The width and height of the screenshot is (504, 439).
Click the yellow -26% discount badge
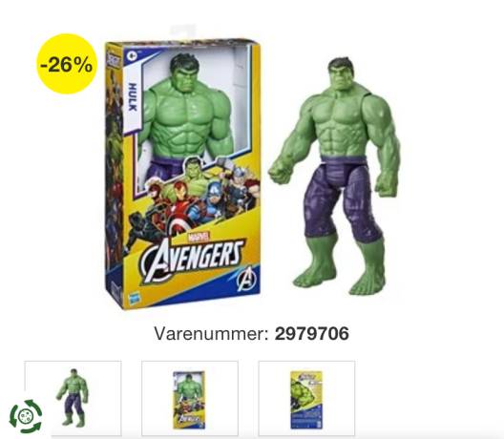tap(67, 64)
